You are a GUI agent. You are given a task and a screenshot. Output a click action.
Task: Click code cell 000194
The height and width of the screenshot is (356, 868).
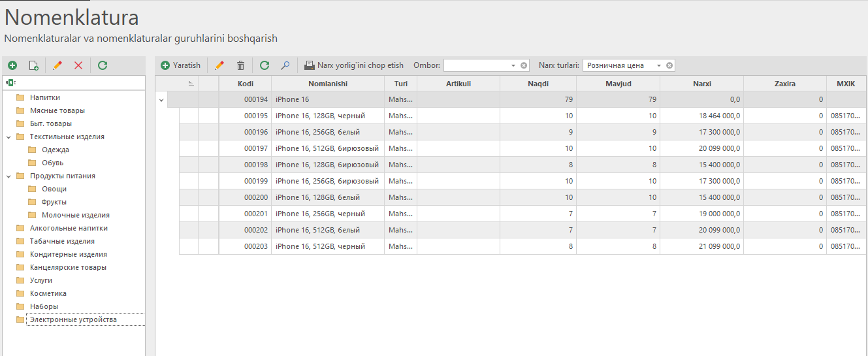click(246, 99)
